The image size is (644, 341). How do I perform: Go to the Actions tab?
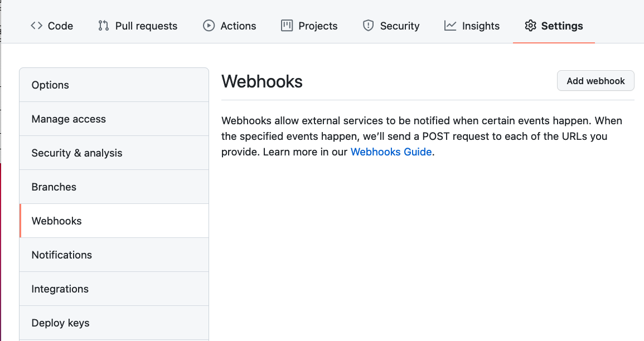coord(230,26)
